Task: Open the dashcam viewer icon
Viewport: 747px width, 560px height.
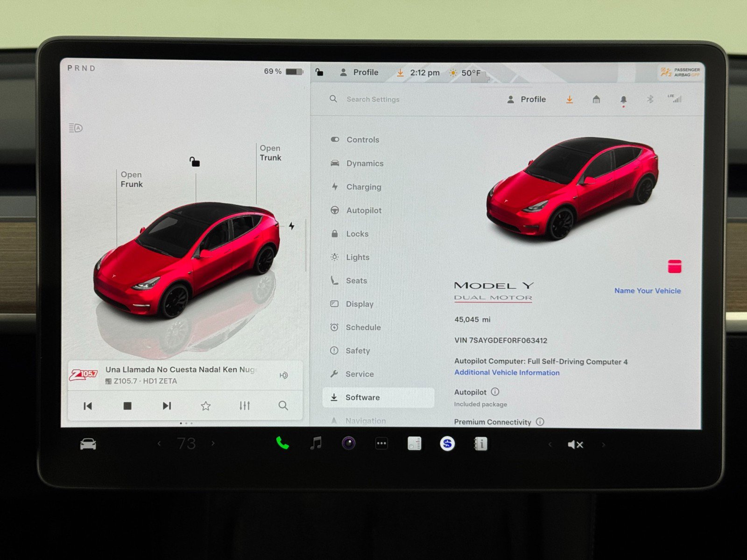Action: 348,443
